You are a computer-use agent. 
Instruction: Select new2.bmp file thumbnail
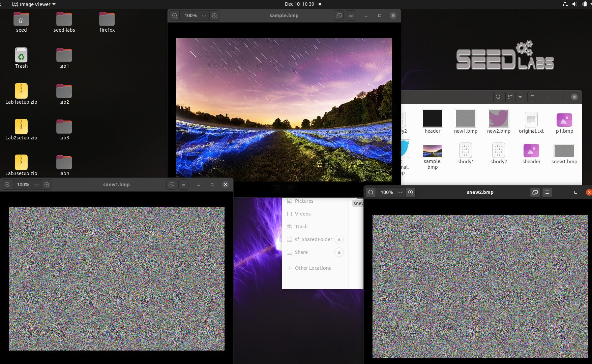click(499, 118)
